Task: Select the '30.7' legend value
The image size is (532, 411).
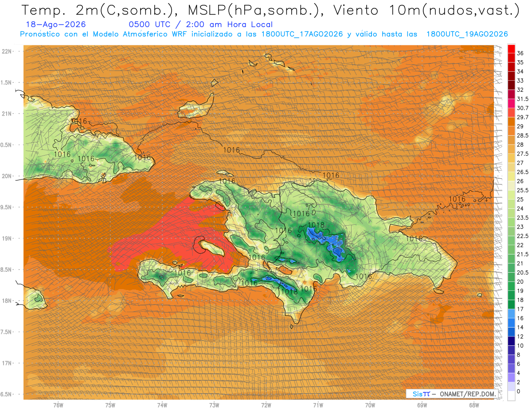Action: [523, 108]
